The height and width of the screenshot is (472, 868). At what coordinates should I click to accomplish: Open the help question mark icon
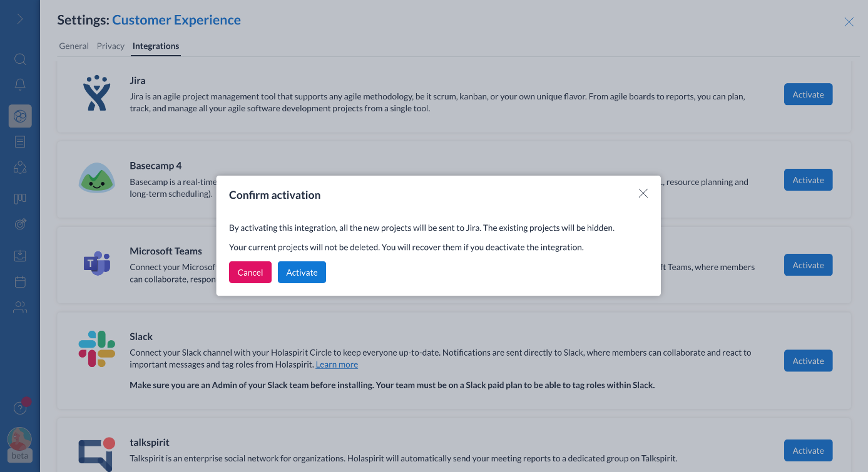20,408
